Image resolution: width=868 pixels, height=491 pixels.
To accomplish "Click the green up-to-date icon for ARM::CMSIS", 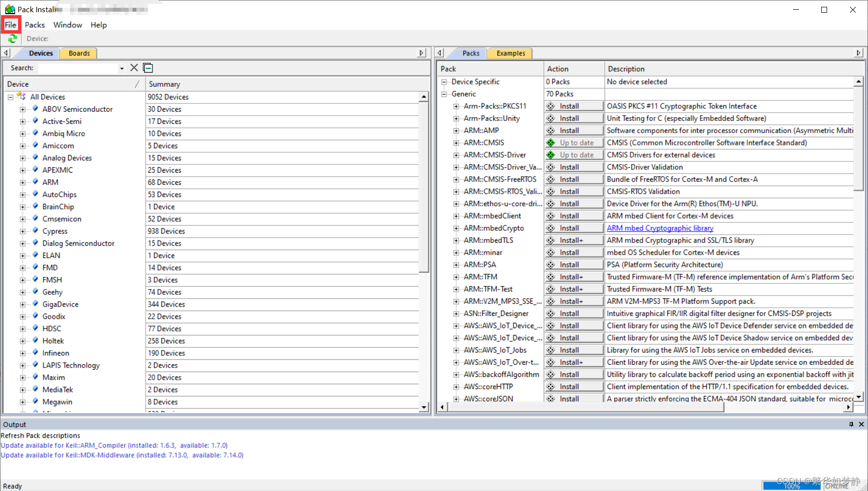I will coord(551,143).
